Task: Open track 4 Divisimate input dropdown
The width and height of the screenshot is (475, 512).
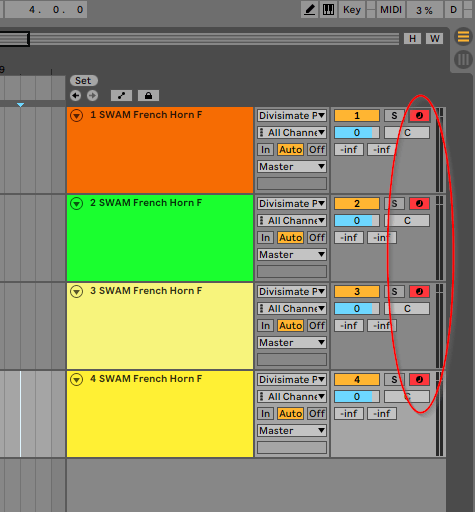Action: [292, 380]
